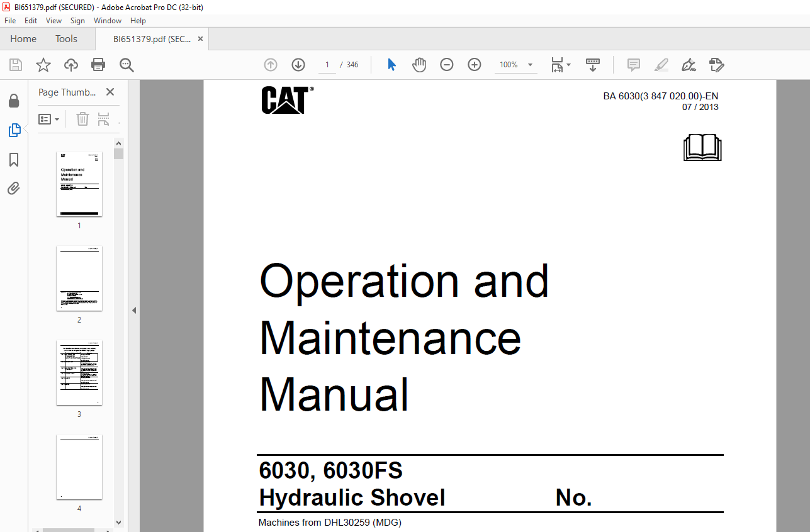810x532 pixels.
Task: Collapse the navigation pane with side arrow
Action: point(133,310)
